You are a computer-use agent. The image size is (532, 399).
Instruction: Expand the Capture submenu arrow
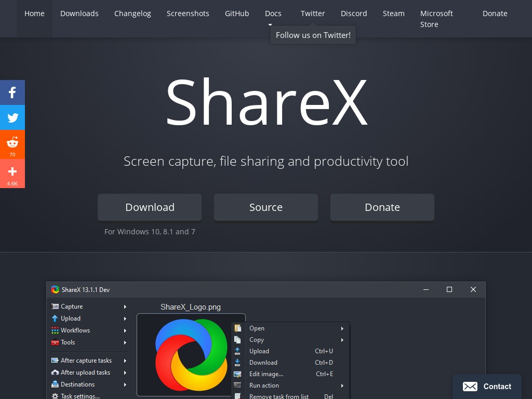pos(125,307)
